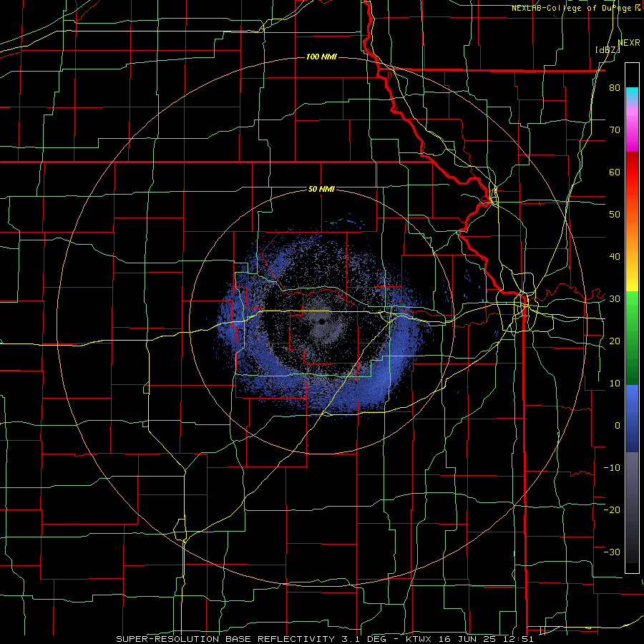
Task: Click the dBZ units label above color scale
Action: click(x=608, y=49)
